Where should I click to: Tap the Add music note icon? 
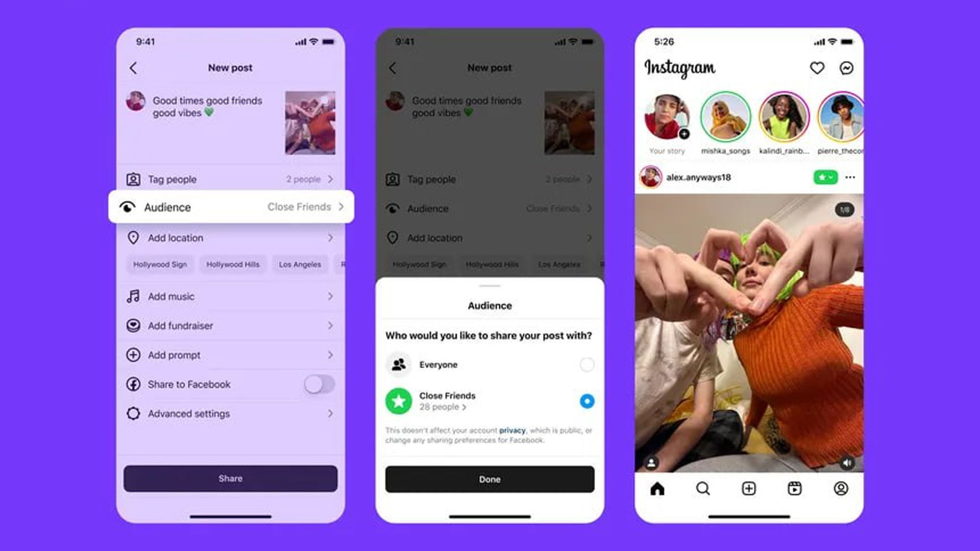pos(133,296)
